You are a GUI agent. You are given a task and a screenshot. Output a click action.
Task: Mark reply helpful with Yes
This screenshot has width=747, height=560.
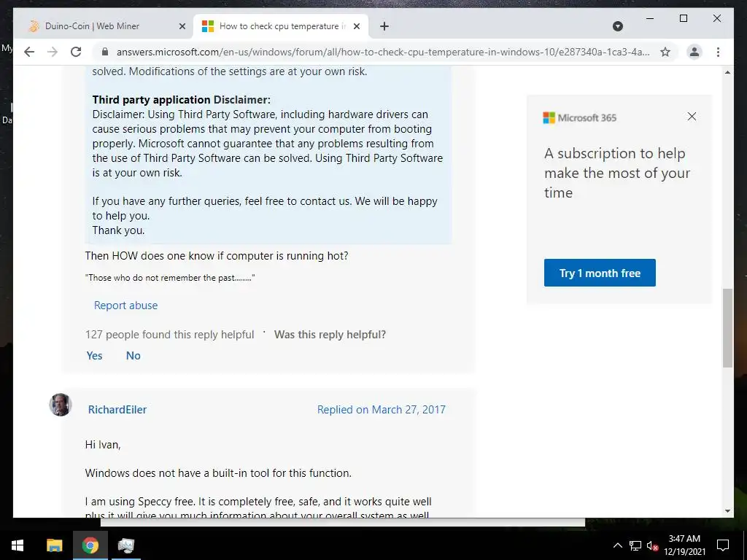(94, 355)
